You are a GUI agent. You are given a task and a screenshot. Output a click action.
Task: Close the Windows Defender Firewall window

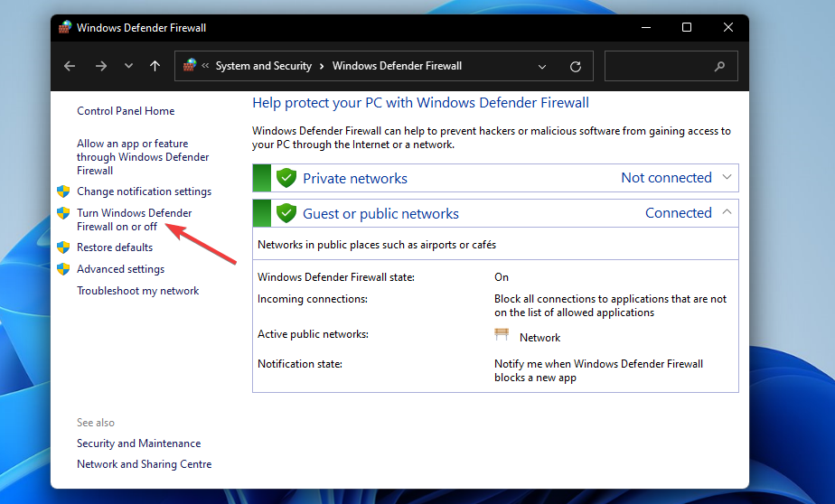728,27
